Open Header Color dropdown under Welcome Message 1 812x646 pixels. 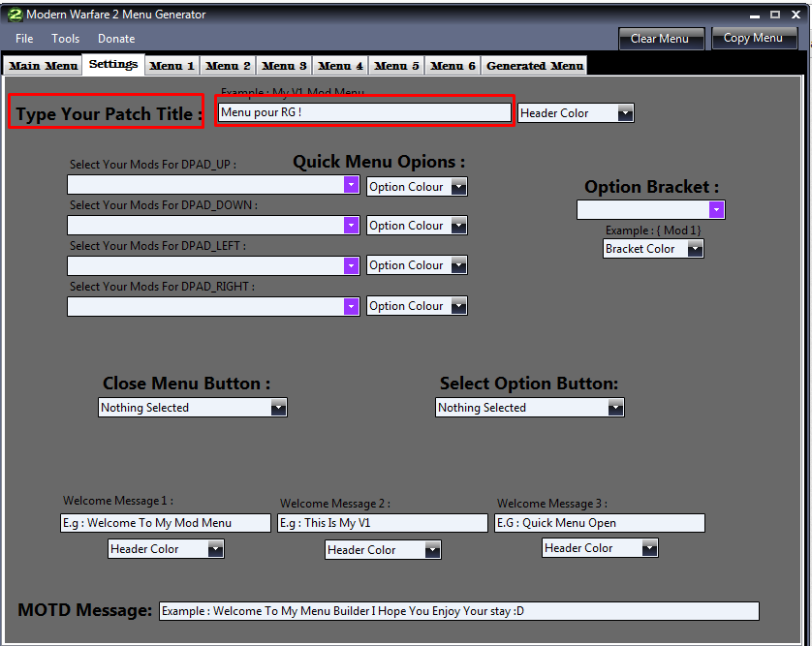[167, 549]
